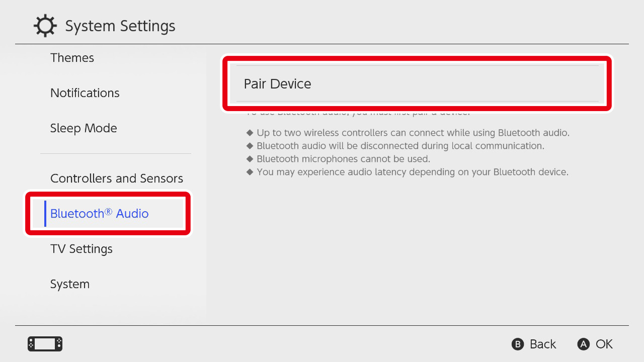Click the controller battery icon

(x=44, y=344)
